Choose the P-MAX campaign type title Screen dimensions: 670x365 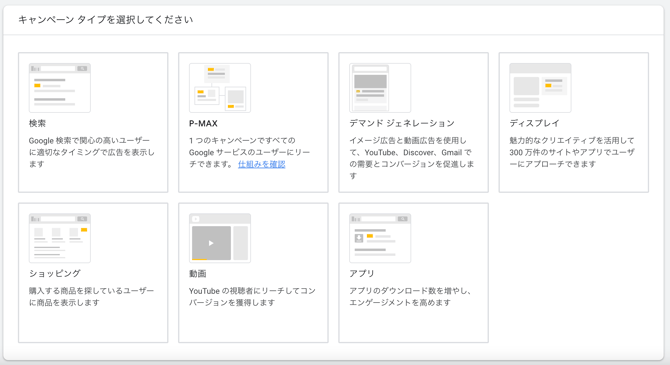coord(203,124)
